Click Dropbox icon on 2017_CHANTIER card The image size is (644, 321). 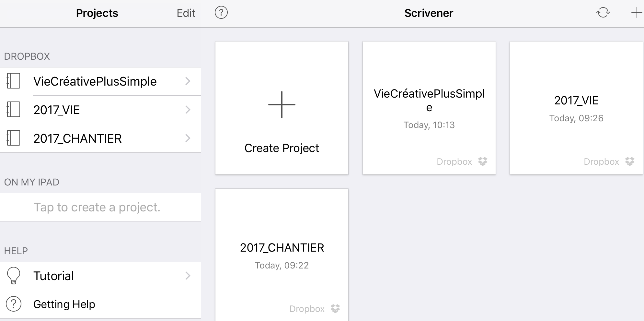pos(335,309)
